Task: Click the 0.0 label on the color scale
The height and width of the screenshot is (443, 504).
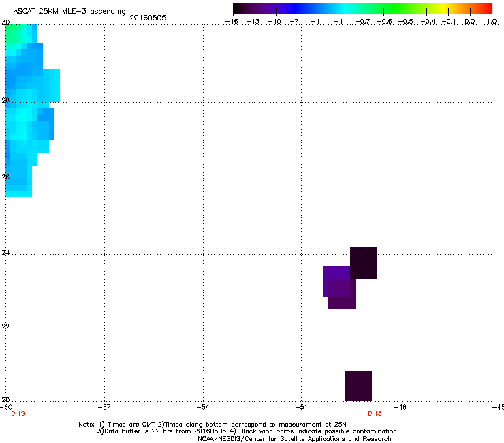Action: tap(470, 22)
